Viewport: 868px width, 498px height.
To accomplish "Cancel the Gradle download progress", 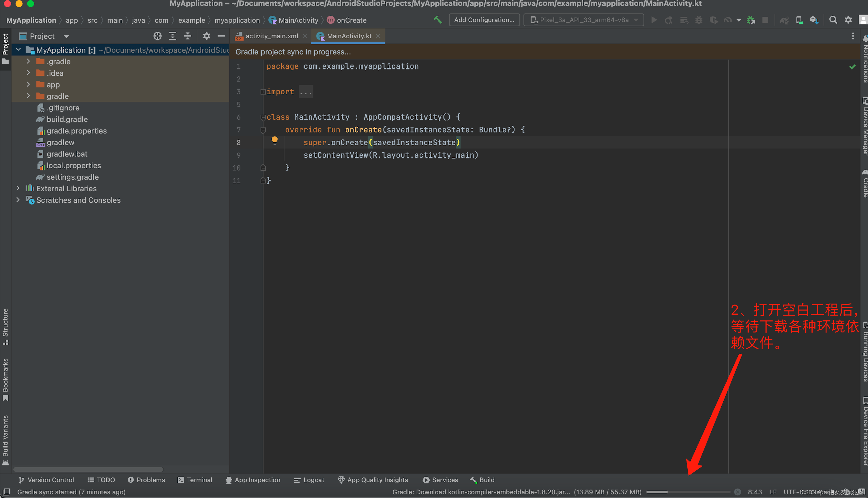I will [x=738, y=492].
